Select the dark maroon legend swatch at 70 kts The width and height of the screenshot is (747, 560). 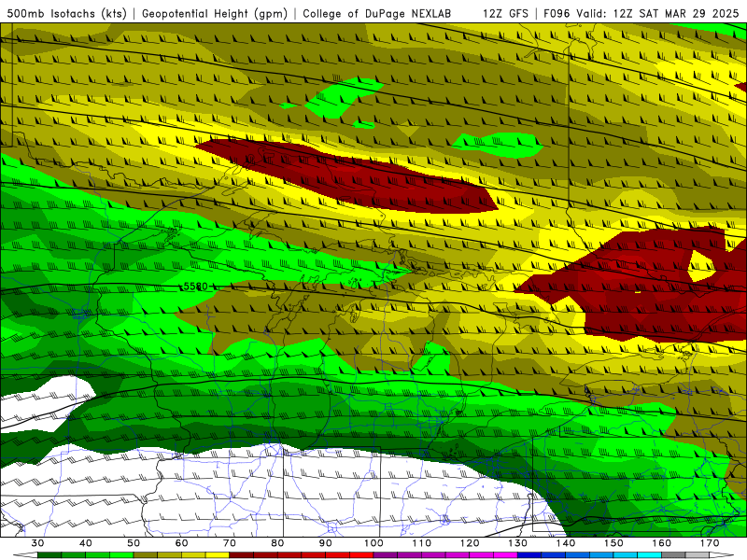242,555
